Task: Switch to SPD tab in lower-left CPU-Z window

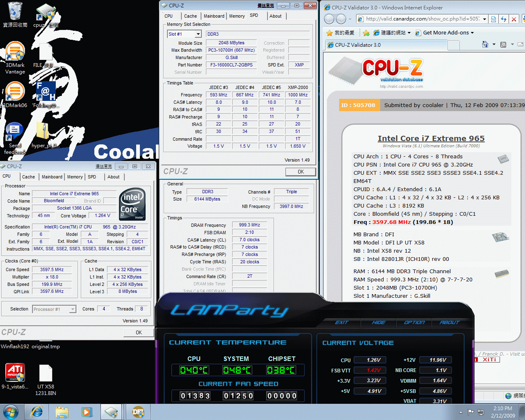Action: click(x=92, y=177)
